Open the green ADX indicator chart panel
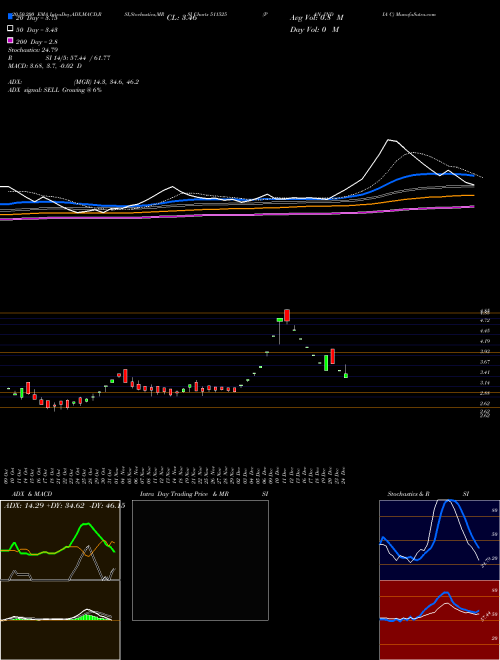Viewport: 500px width, 660px height. pyautogui.click(x=60, y=540)
